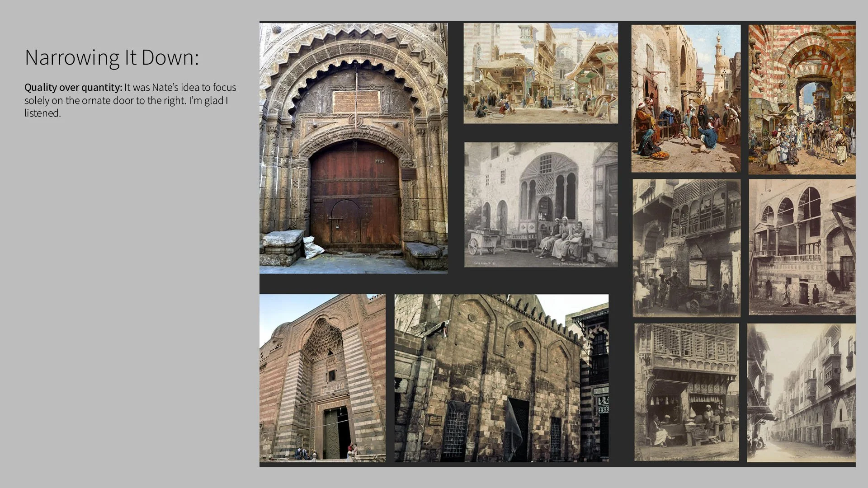
Task: Select the faded sepia photo of the narrow street
Action: pos(801,393)
